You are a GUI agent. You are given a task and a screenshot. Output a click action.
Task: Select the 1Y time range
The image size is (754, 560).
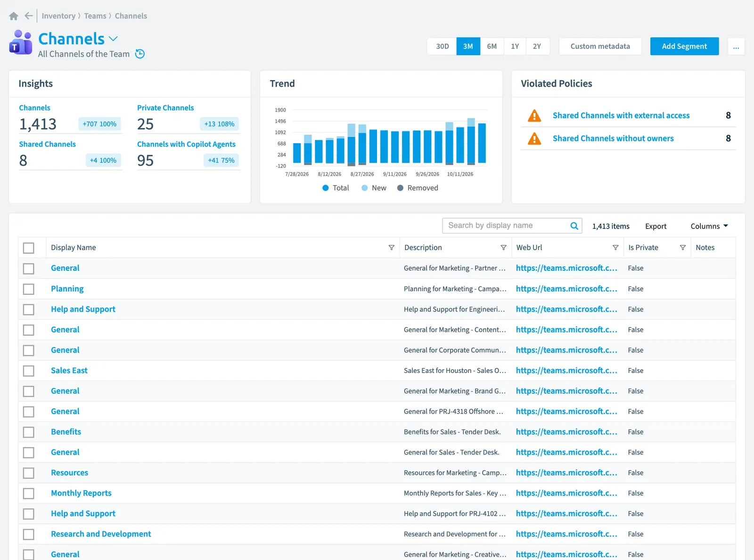515,46
